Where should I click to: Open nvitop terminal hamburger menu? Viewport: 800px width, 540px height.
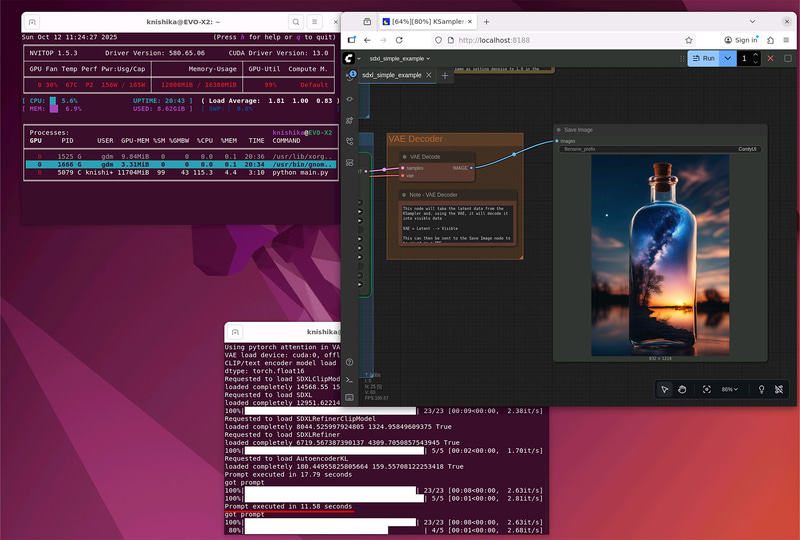(x=314, y=22)
